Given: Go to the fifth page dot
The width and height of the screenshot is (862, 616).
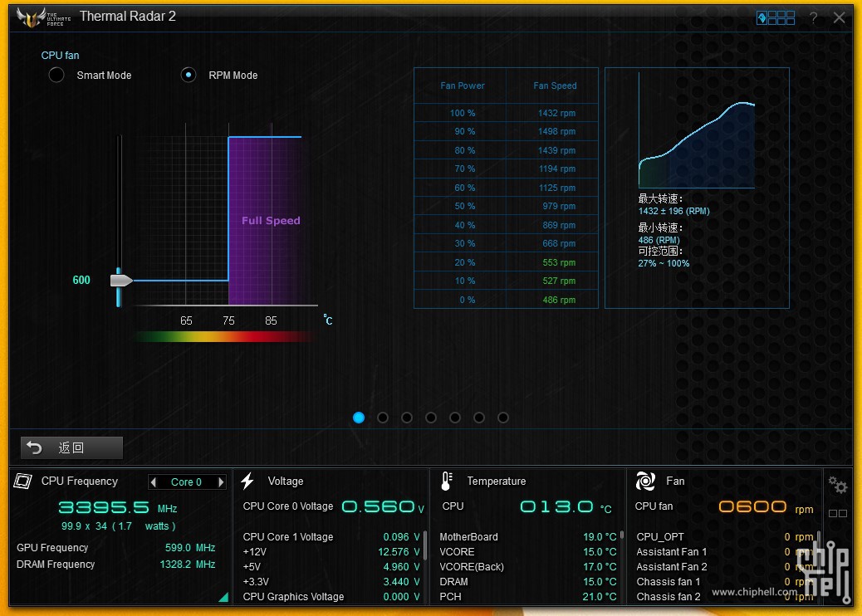Looking at the screenshot, I should pyautogui.click(x=454, y=418).
